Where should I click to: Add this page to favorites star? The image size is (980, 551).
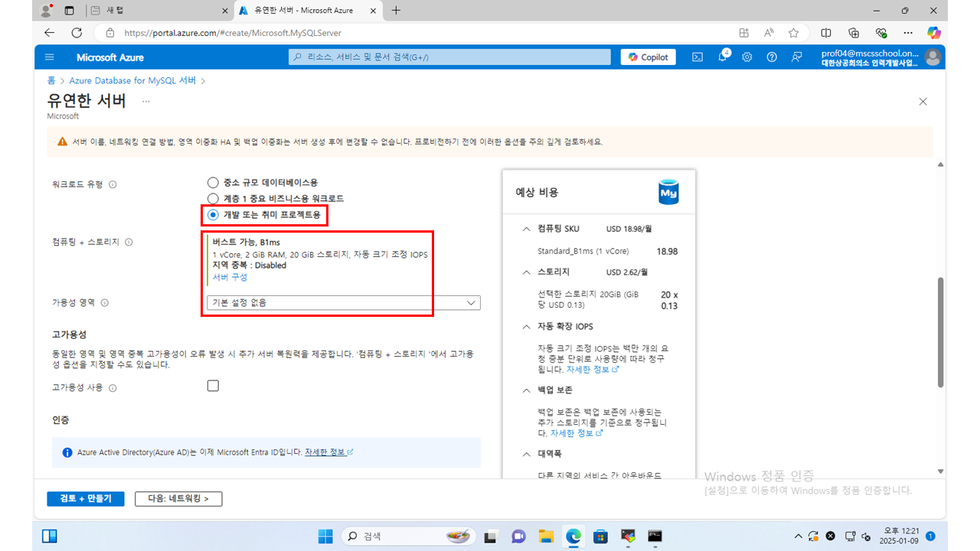[793, 33]
